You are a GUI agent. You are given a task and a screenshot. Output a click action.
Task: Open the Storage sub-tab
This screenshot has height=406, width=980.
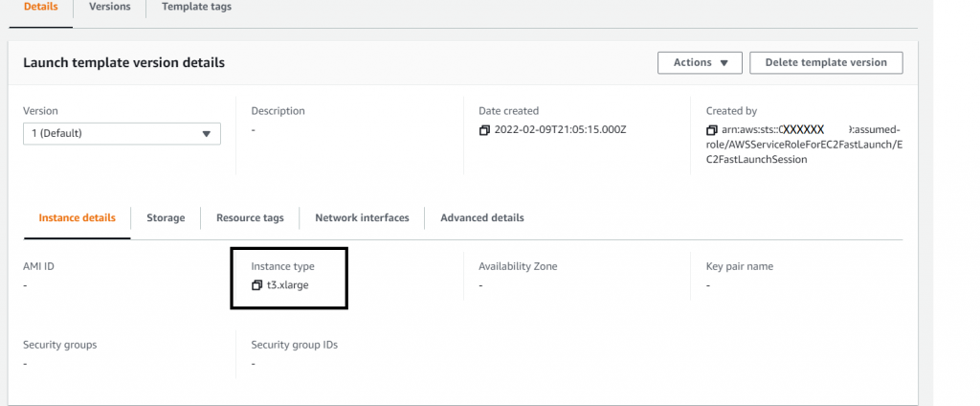166,217
